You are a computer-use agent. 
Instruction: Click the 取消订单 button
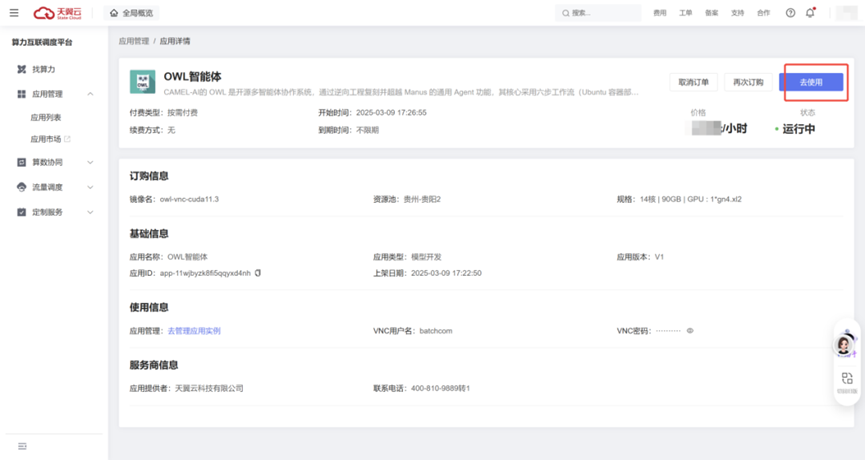[x=693, y=82]
